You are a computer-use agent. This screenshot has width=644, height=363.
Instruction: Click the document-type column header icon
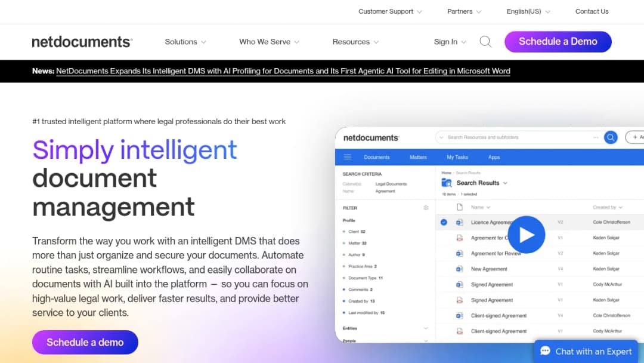[460, 207]
